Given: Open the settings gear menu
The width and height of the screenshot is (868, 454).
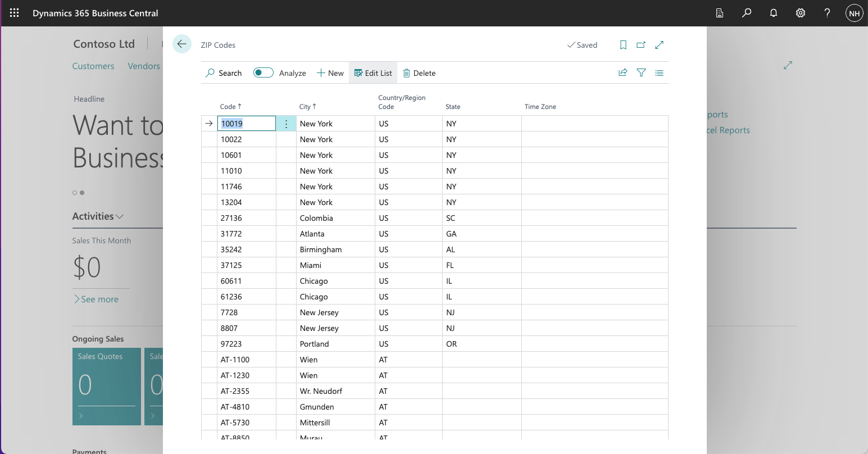Looking at the screenshot, I should click(801, 13).
